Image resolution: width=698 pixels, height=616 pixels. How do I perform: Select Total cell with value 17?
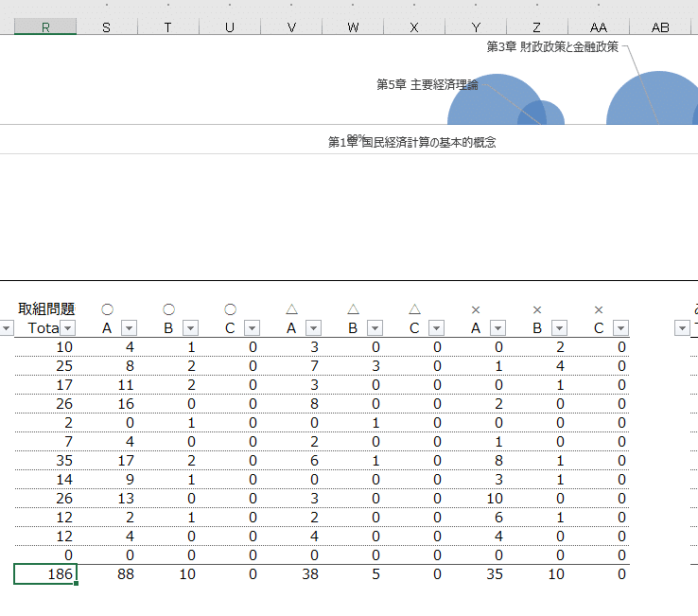(x=45, y=385)
